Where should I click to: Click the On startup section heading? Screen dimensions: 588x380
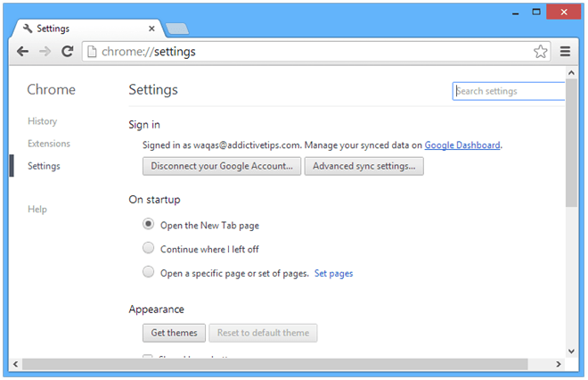(x=154, y=200)
